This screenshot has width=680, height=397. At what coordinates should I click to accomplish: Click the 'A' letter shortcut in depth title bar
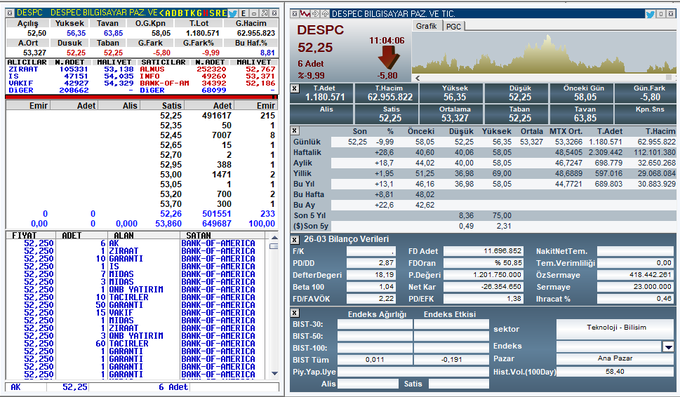click(167, 13)
